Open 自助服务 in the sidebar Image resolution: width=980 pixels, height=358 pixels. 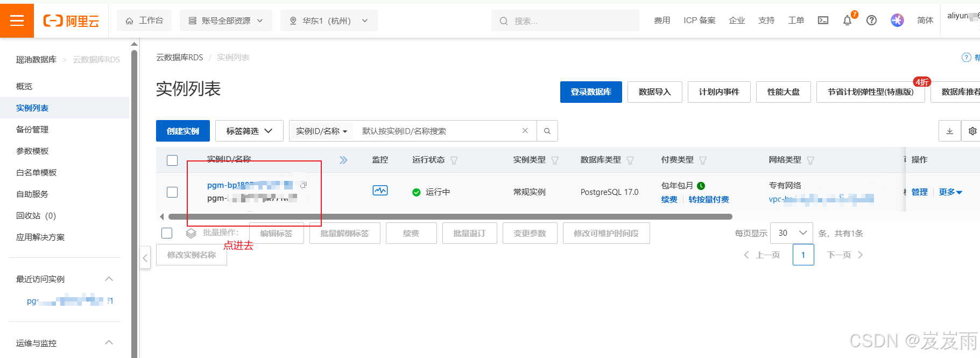(32, 194)
